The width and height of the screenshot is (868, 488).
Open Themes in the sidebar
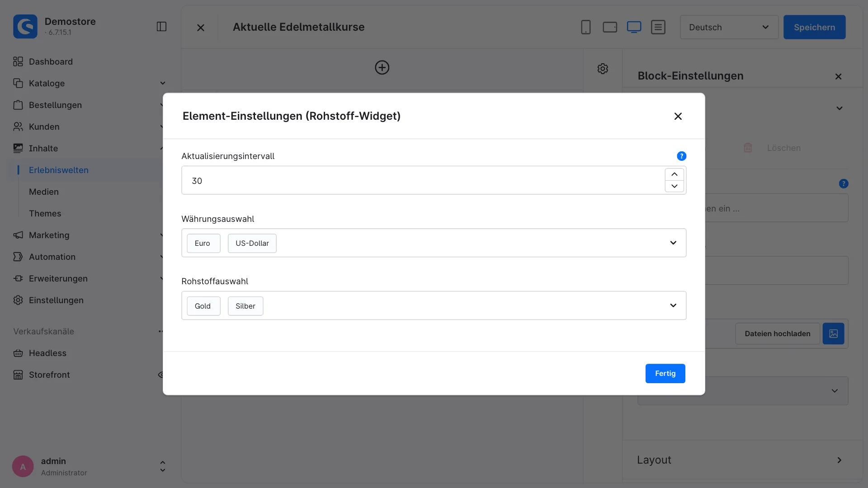pos(45,213)
